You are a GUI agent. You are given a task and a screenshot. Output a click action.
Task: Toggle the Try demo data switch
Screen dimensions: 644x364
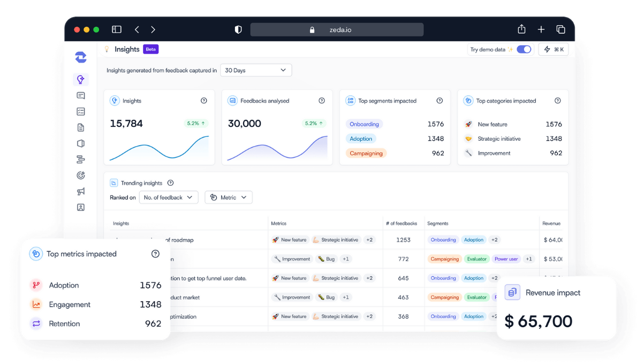pyautogui.click(x=523, y=49)
